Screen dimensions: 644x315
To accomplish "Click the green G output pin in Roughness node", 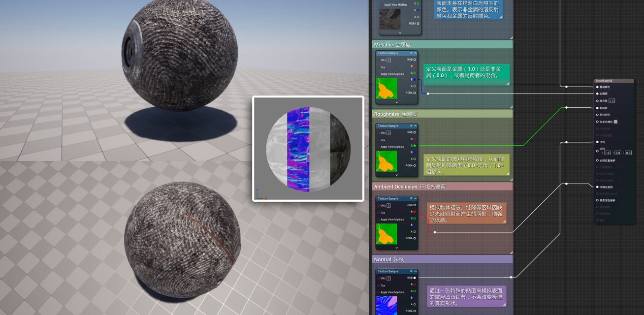I will (415, 146).
